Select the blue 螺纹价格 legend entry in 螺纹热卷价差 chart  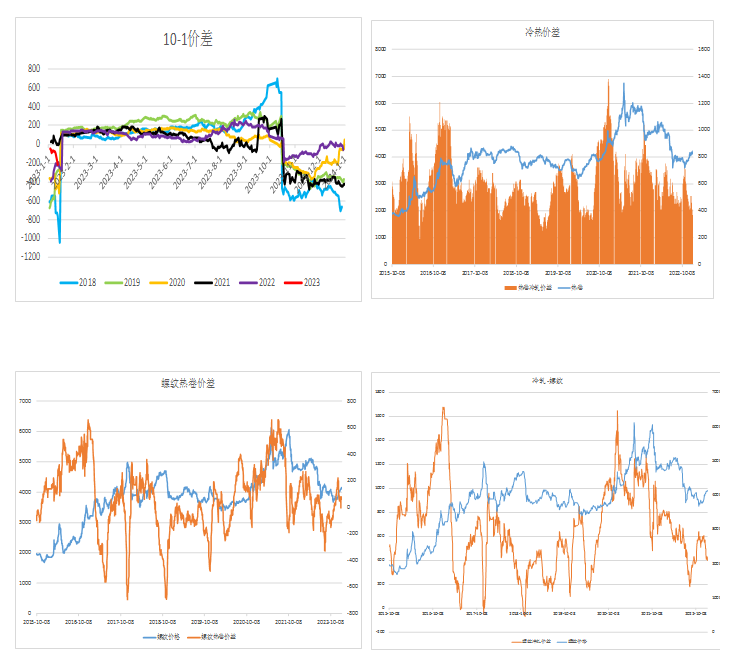pos(162,637)
